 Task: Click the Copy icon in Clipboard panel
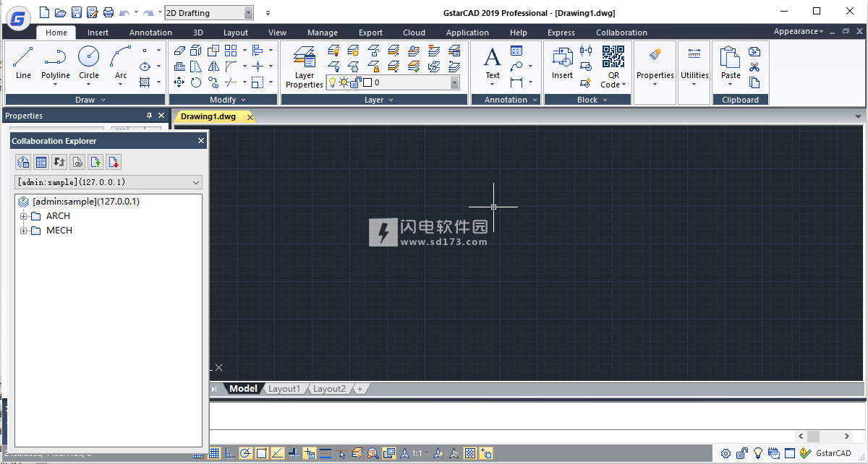[754, 83]
